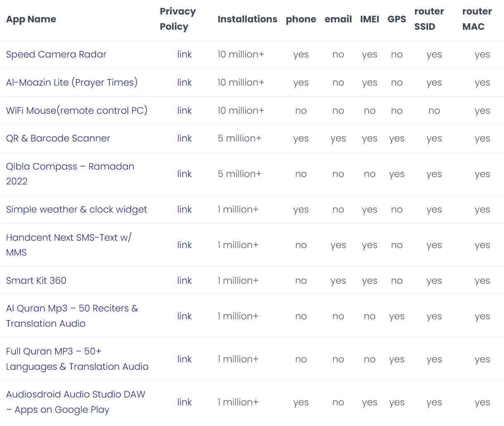This screenshot has height=426, width=504.
Task: Open Handcent Next SMS-Text w/ MMS link
Action: (69, 238)
